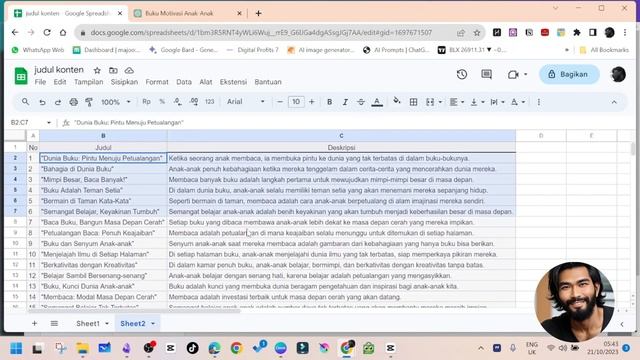The image size is (640, 360).
Task: Undo the last action in the toolbar
Action: pos(42,102)
